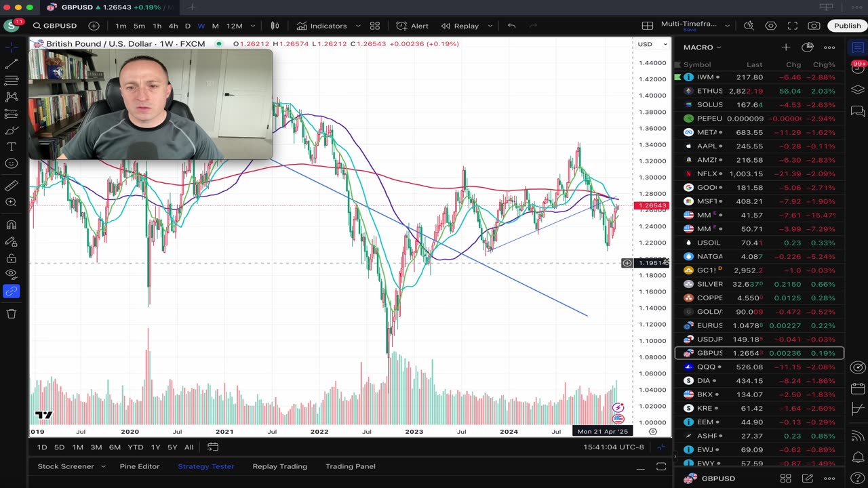The width and height of the screenshot is (868, 488).
Task: Open the chats sidebar icon
Action: tap(858, 111)
